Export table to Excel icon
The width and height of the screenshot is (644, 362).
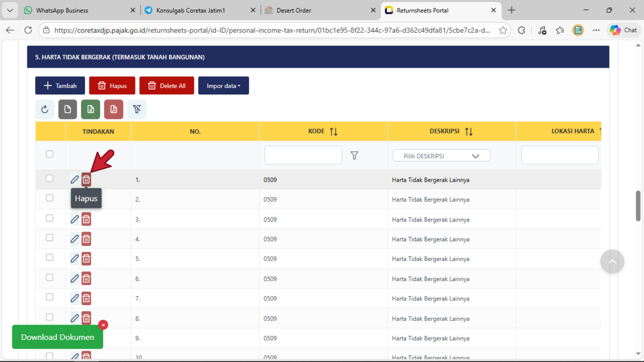tap(91, 109)
